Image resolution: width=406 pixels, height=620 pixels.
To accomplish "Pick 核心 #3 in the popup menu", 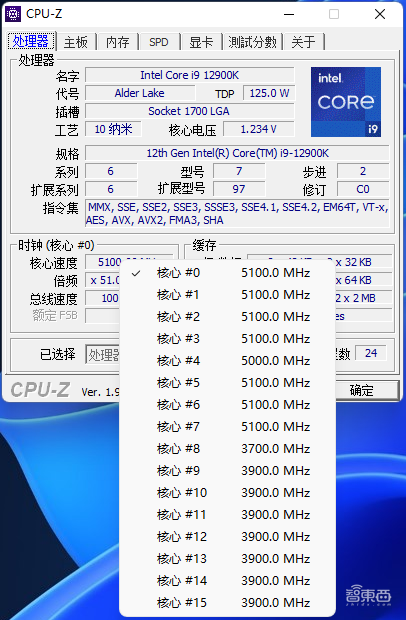I will pos(227,339).
